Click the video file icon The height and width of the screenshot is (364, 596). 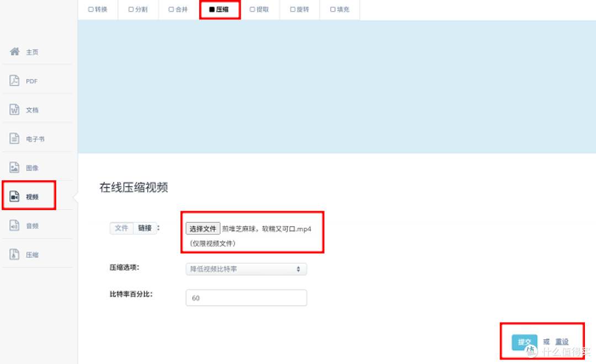14,196
